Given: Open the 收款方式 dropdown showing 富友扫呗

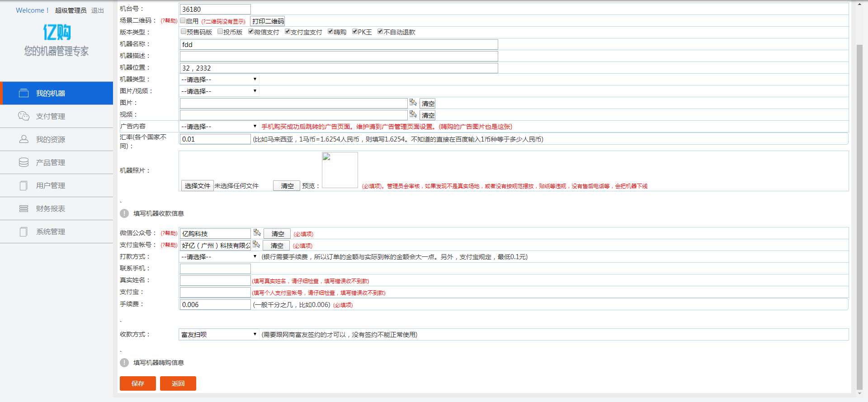Looking at the screenshot, I should pos(219,335).
